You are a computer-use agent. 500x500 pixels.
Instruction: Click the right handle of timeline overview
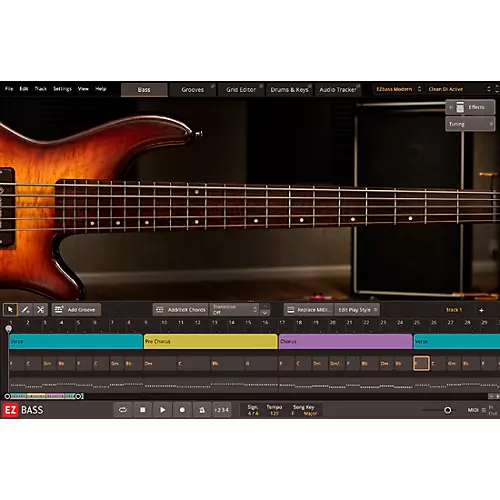coord(78,396)
